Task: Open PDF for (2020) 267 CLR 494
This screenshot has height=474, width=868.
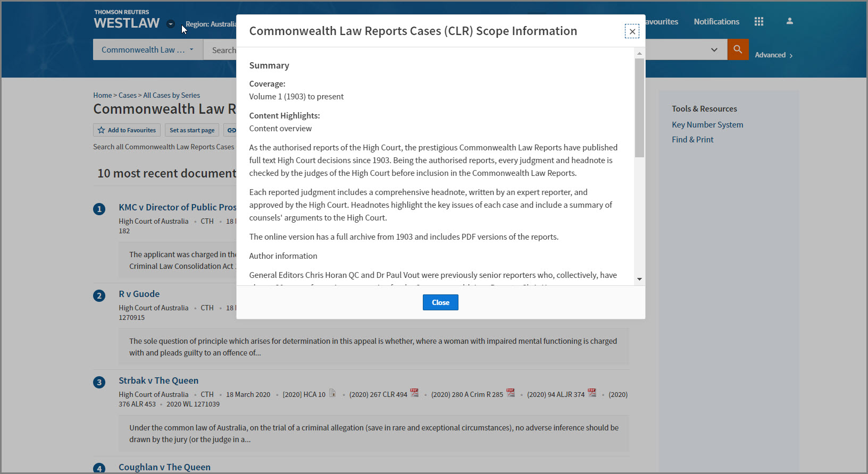Action: [x=414, y=393]
